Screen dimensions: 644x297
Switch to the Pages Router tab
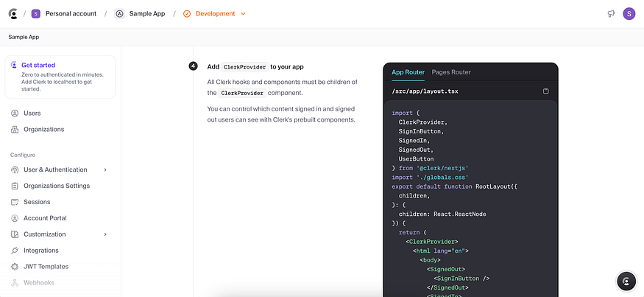point(451,72)
